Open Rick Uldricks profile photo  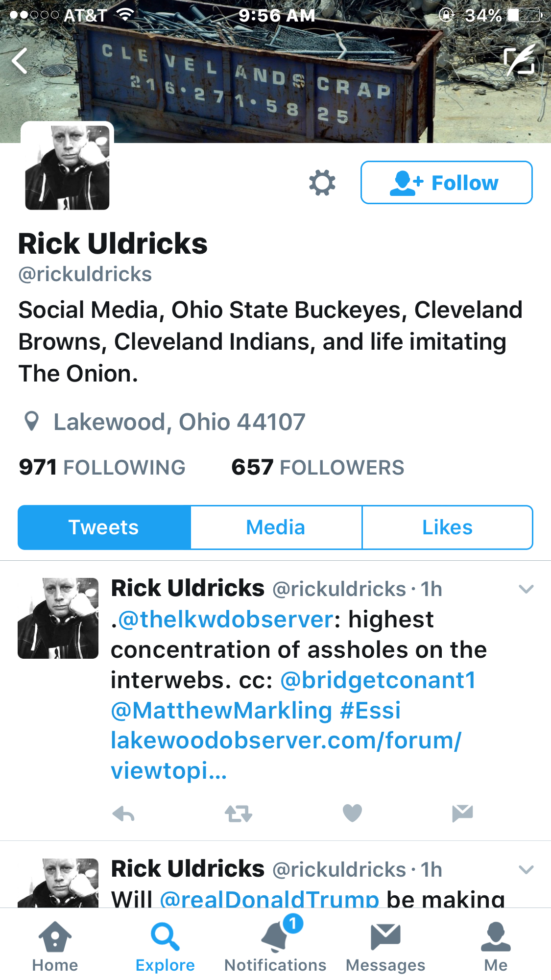coord(67,167)
